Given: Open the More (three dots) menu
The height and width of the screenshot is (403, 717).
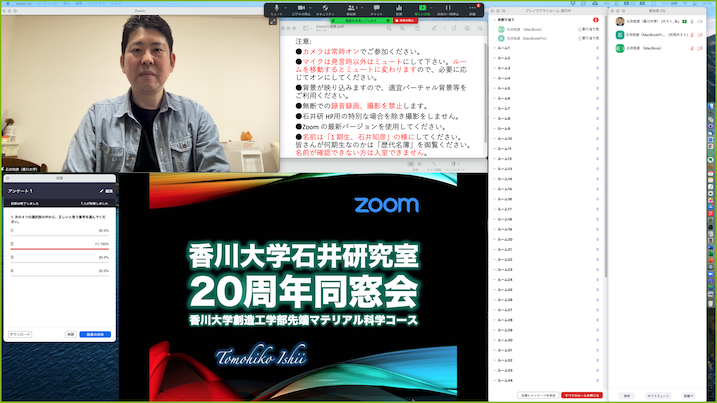Looking at the screenshot, I should click(472, 9).
